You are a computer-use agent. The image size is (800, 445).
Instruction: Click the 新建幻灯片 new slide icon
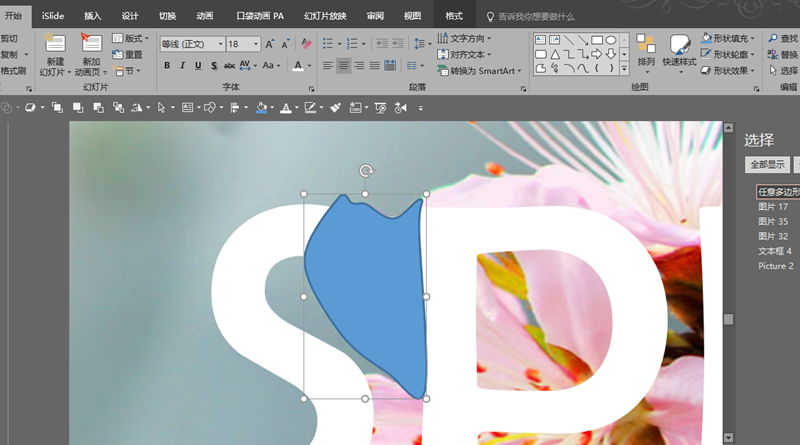[55, 44]
